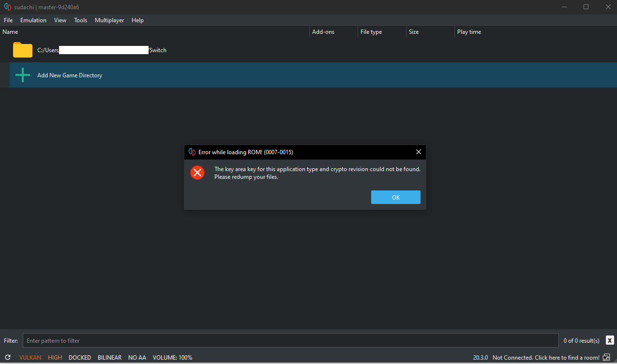Open the Help menu

pos(137,20)
